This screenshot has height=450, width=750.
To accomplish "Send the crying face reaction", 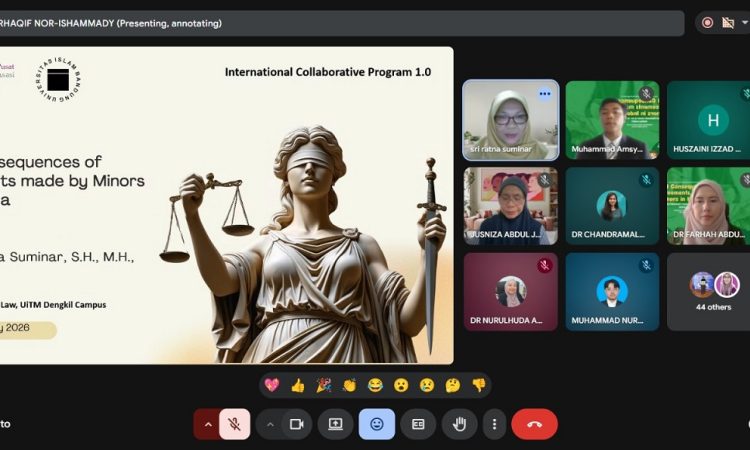I will (x=427, y=385).
